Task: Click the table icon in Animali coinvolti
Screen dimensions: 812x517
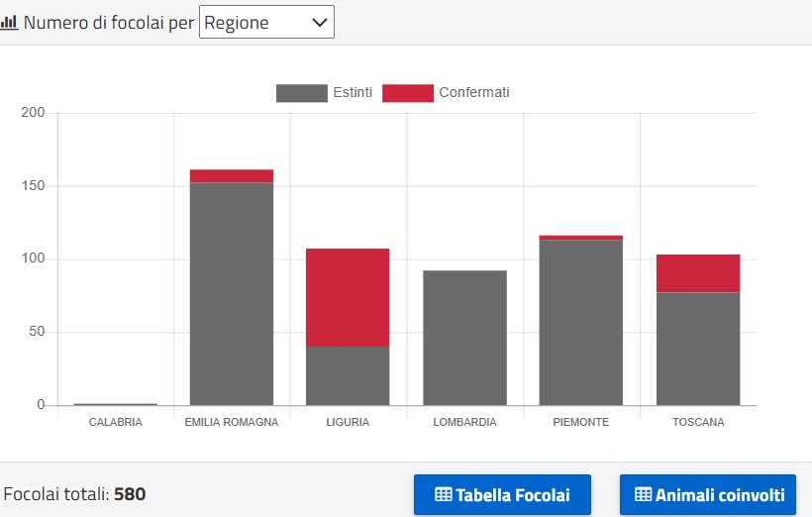Action: pyautogui.click(x=643, y=494)
